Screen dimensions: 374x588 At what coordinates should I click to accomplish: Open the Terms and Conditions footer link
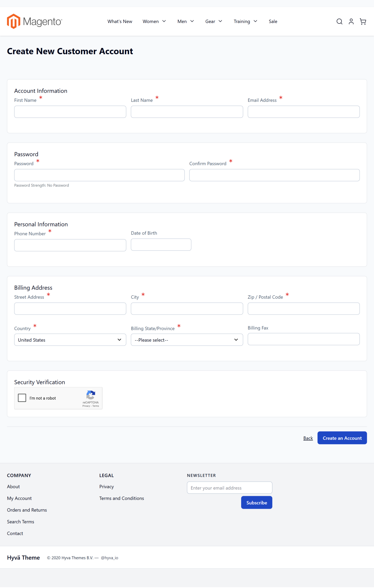point(122,498)
